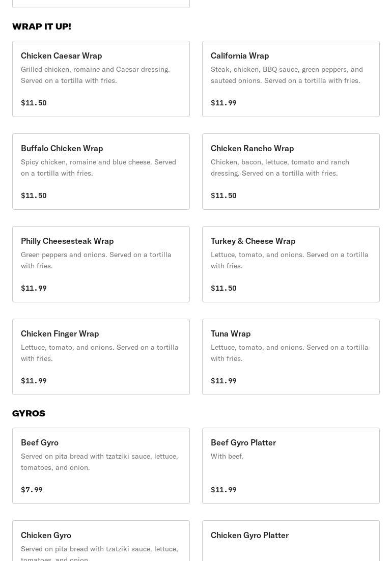Click the GYROS section heading

coord(29,413)
